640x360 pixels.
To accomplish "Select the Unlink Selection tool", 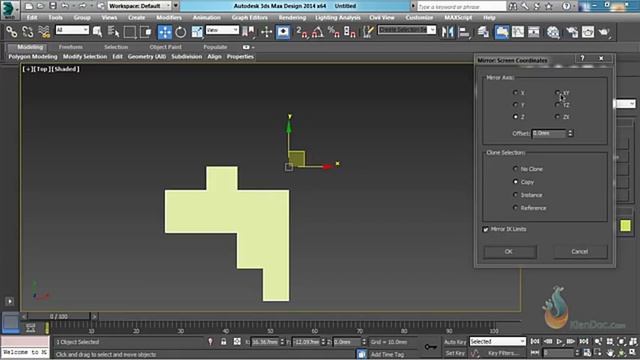I will [28, 32].
